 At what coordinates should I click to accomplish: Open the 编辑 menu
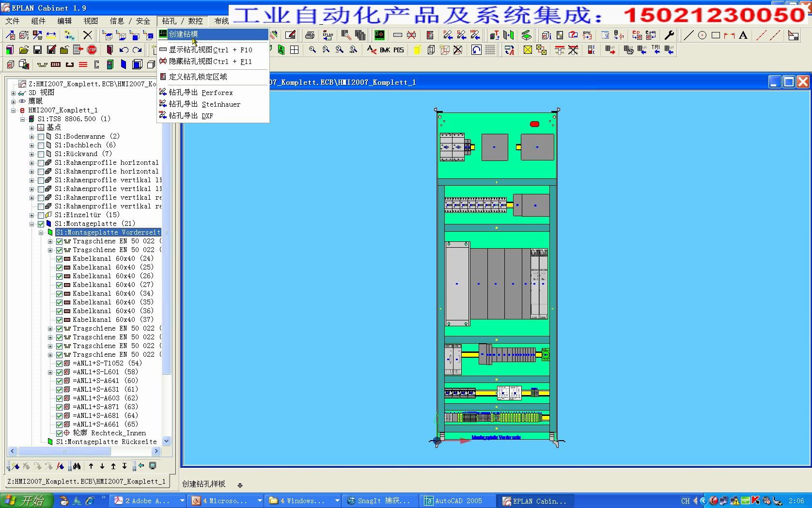click(64, 21)
